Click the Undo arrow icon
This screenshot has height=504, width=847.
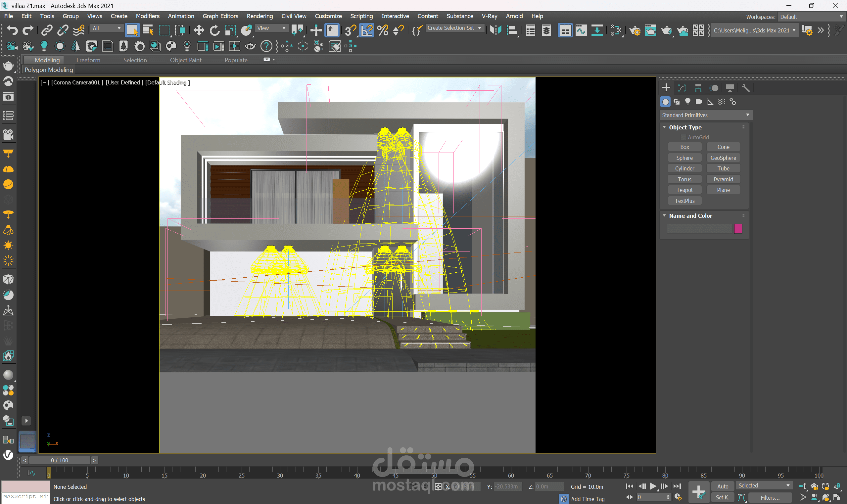point(12,30)
